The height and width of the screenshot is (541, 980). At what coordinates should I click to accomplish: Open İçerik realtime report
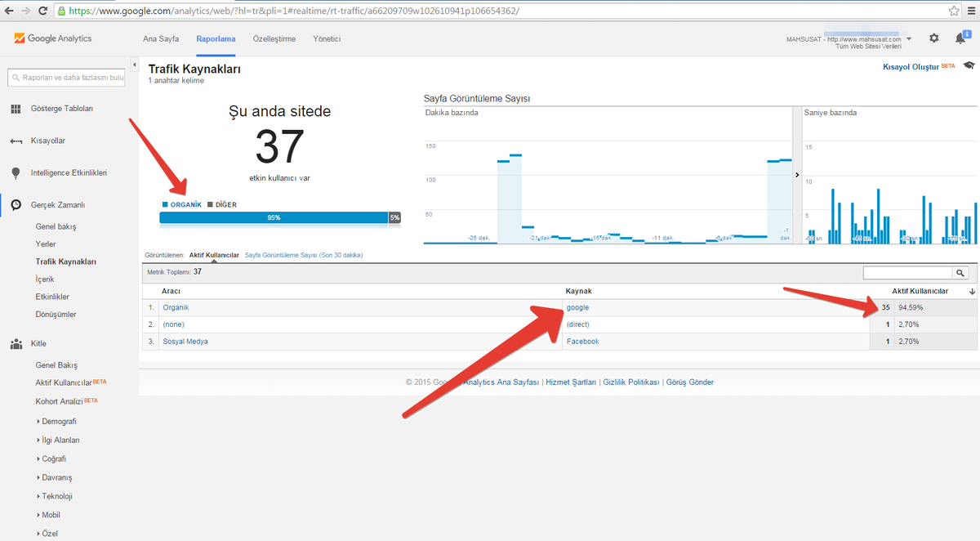pos(45,279)
